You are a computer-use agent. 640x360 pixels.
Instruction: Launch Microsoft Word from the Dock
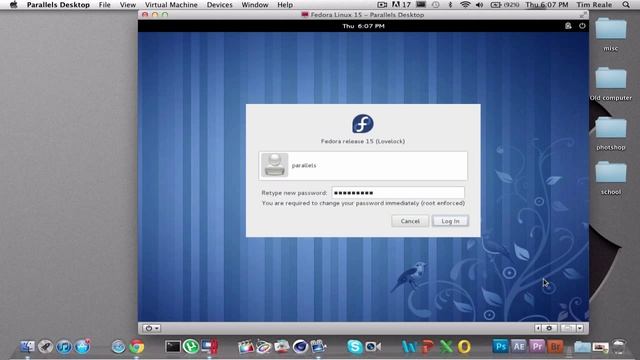pos(409,347)
